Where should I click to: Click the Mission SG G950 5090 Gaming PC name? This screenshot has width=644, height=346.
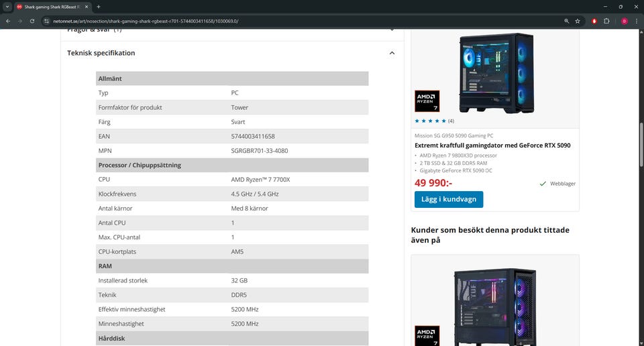(454, 135)
